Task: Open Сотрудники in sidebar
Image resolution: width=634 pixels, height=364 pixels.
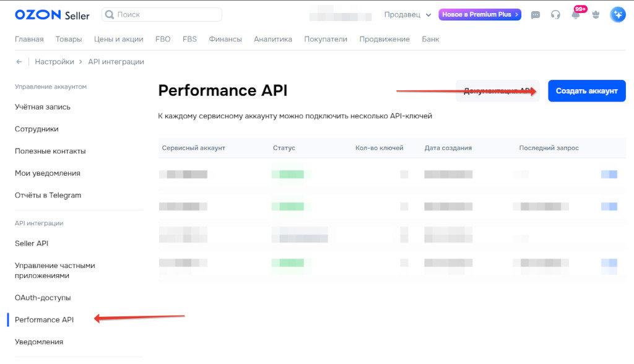Action: click(x=37, y=129)
